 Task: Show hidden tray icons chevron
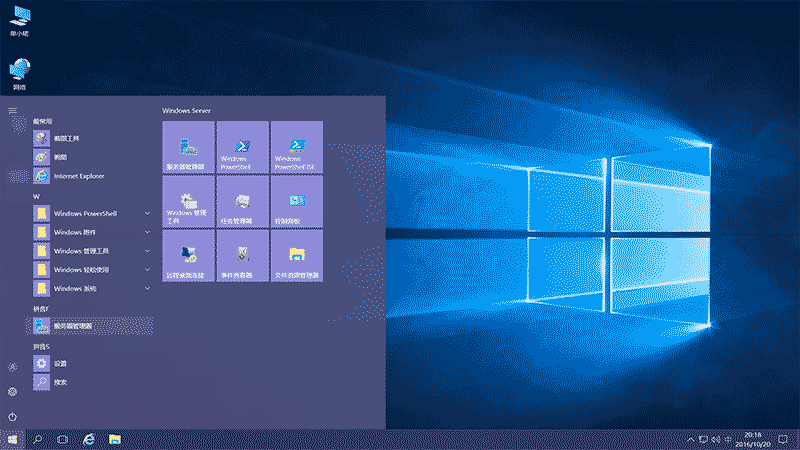click(x=690, y=439)
